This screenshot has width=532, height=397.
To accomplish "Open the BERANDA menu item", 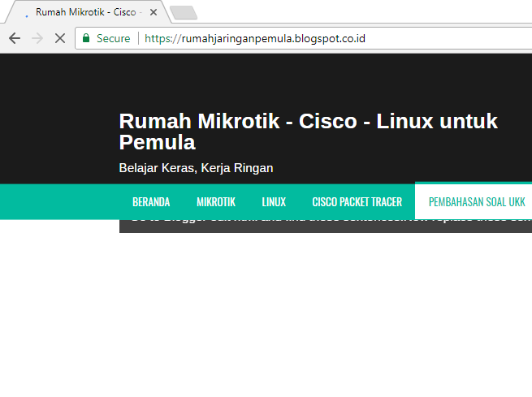I will pyautogui.click(x=151, y=201).
